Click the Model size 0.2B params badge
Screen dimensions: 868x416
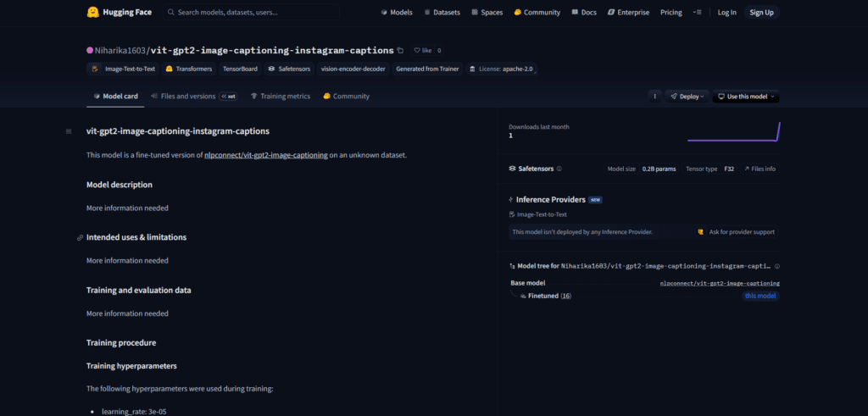pos(642,169)
